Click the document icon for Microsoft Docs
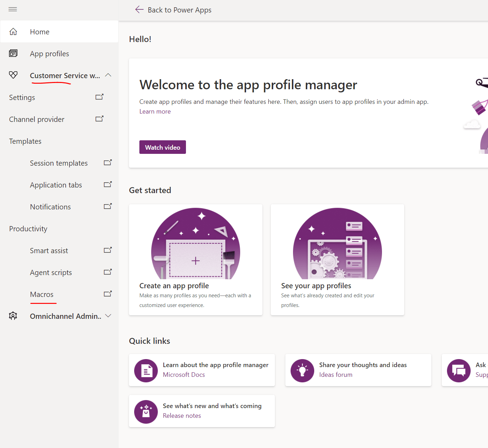This screenshot has height=448, width=488. point(146,371)
